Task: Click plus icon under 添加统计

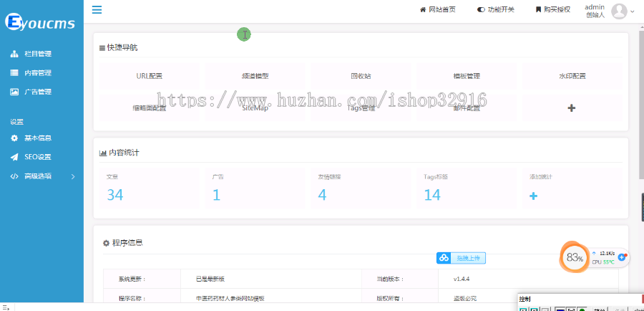Action: (x=533, y=196)
